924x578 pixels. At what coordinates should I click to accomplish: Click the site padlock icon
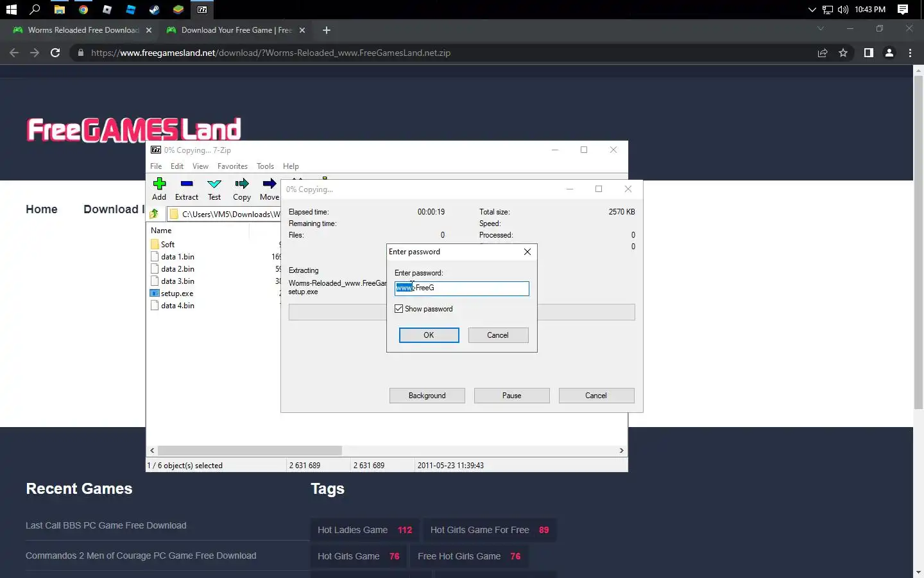coord(80,53)
